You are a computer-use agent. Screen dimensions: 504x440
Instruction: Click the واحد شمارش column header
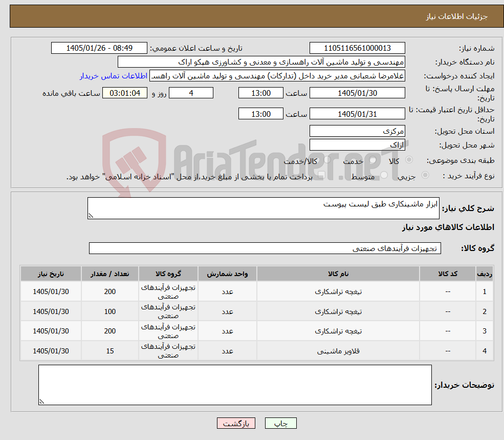pyautogui.click(x=227, y=274)
